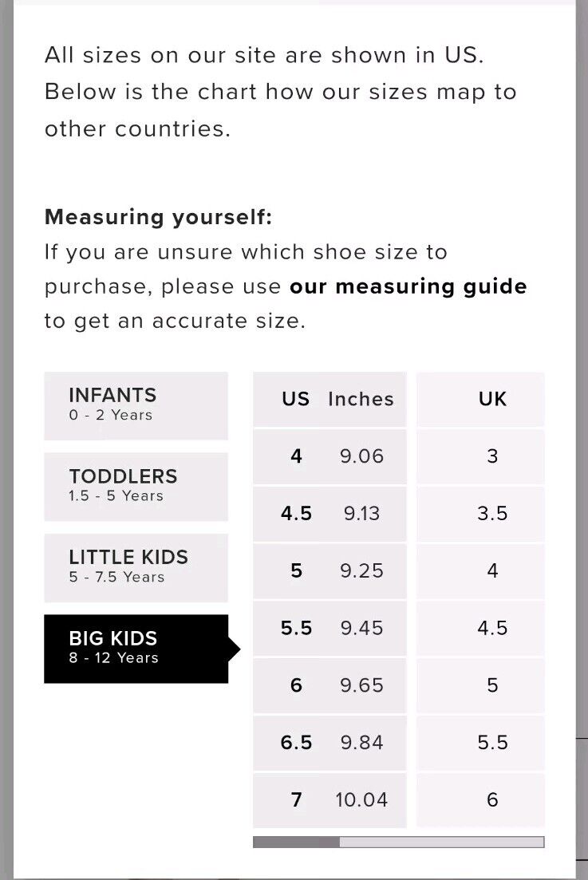Select the BIG KIDS 8 - 12 Years tab
Screen dimensions: 588x880
click(x=136, y=649)
